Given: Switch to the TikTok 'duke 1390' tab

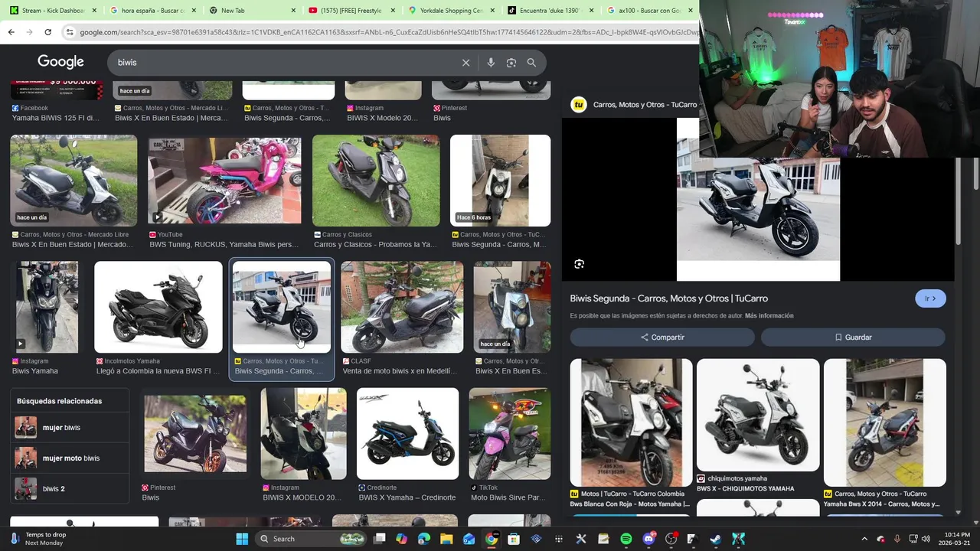Looking at the screenshot, I should click(x=550, y=11).
